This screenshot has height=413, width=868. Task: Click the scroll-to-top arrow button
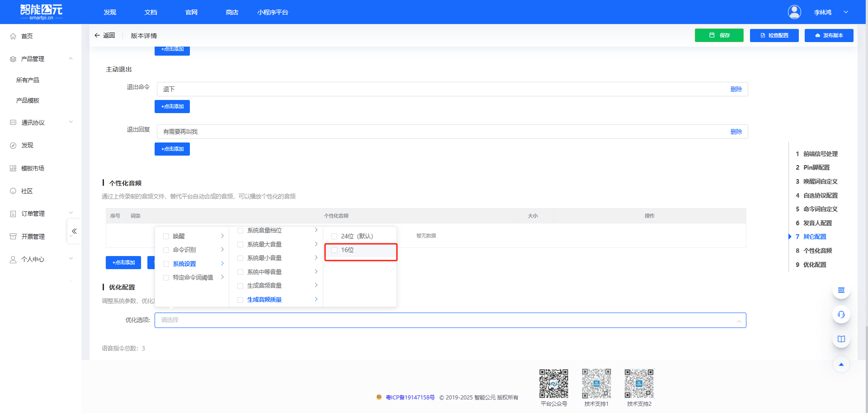(841, 364)
